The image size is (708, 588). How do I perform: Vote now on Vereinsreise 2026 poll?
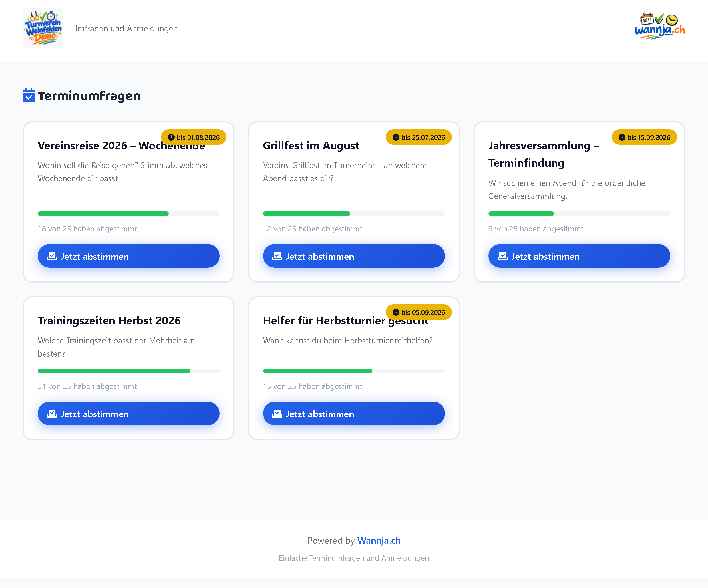click(x=128, y=256)
